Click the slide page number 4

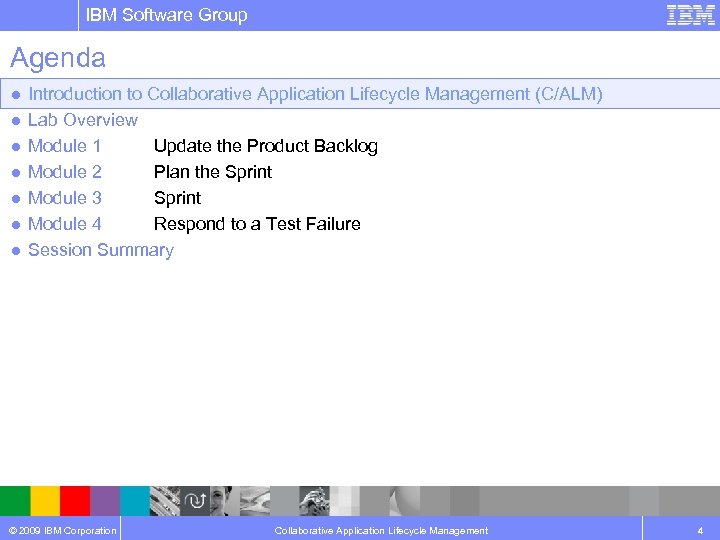click(698, 530)
